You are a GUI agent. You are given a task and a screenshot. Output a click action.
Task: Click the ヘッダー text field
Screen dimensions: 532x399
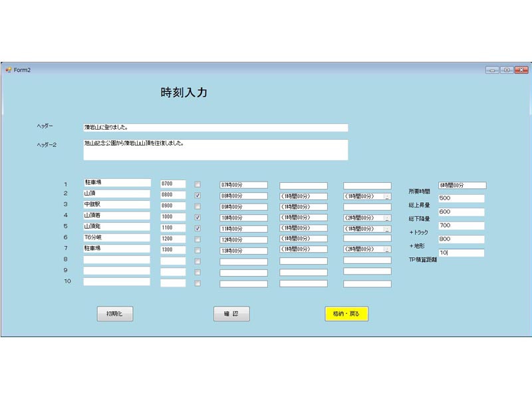click(215, 128)
